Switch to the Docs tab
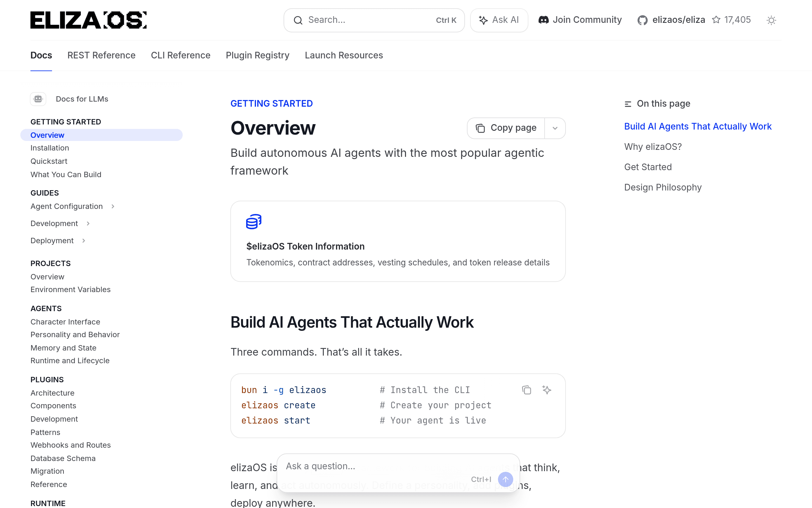Screen dimensions: 812x508 [41, 55]
